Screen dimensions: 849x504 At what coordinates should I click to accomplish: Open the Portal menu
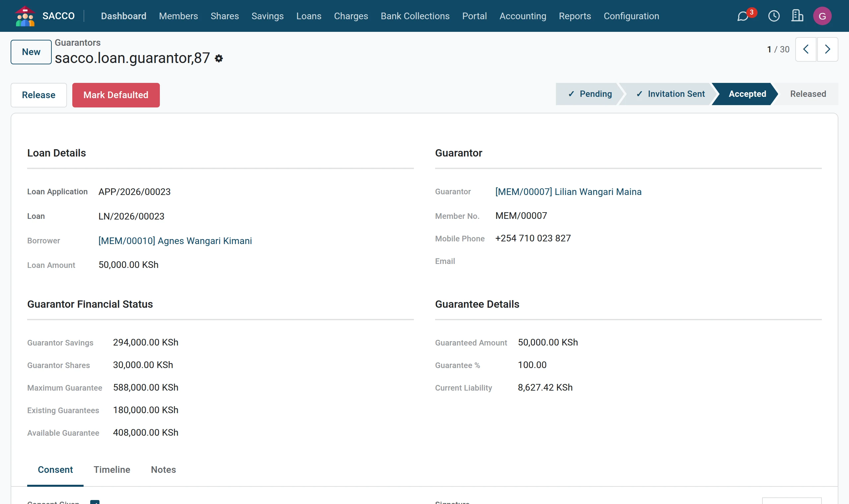pos(475,16)
